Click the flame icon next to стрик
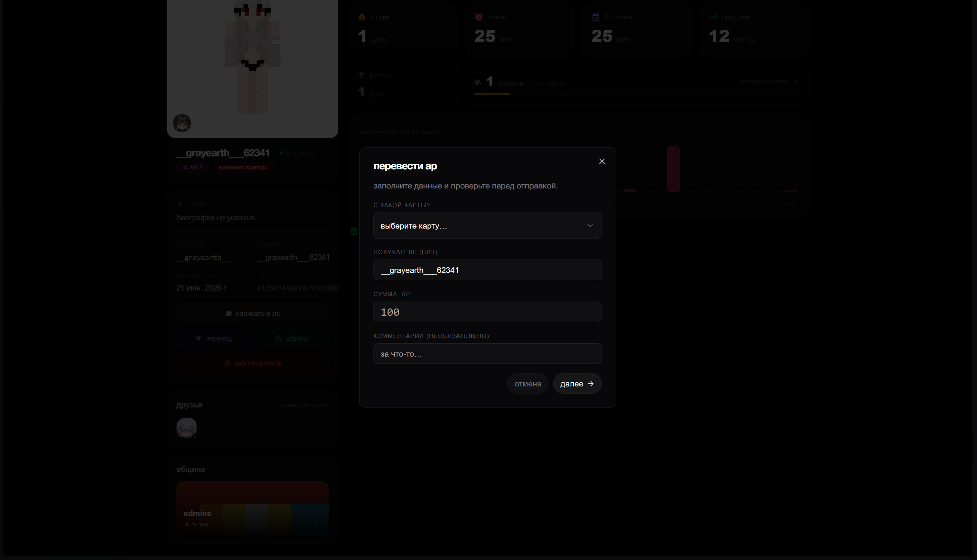The height and width of the screenshot is (560, 977). point(362,17)
